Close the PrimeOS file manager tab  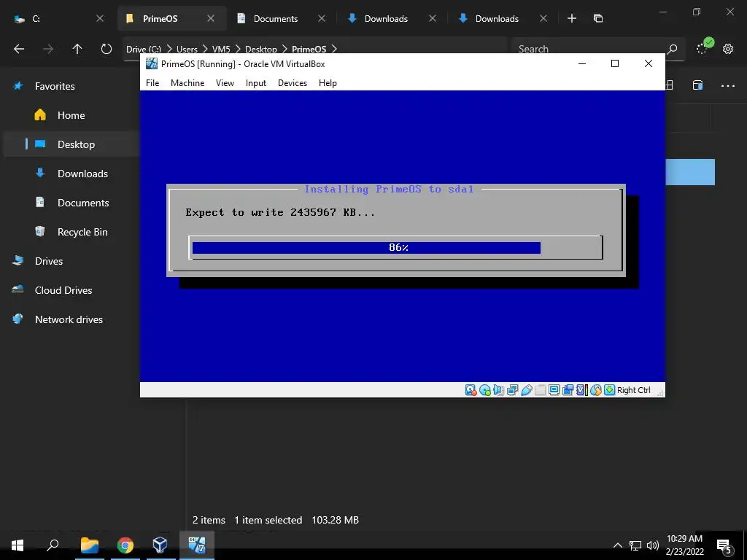[x=211, y=18]
